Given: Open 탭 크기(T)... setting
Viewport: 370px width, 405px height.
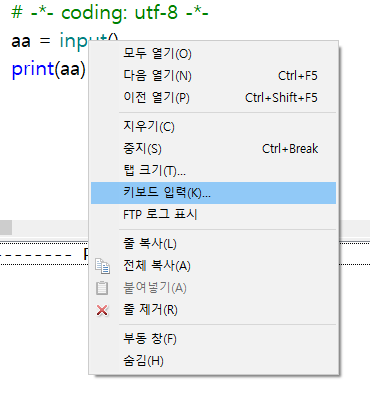Looking at the screenshot, I should (213, 170).
